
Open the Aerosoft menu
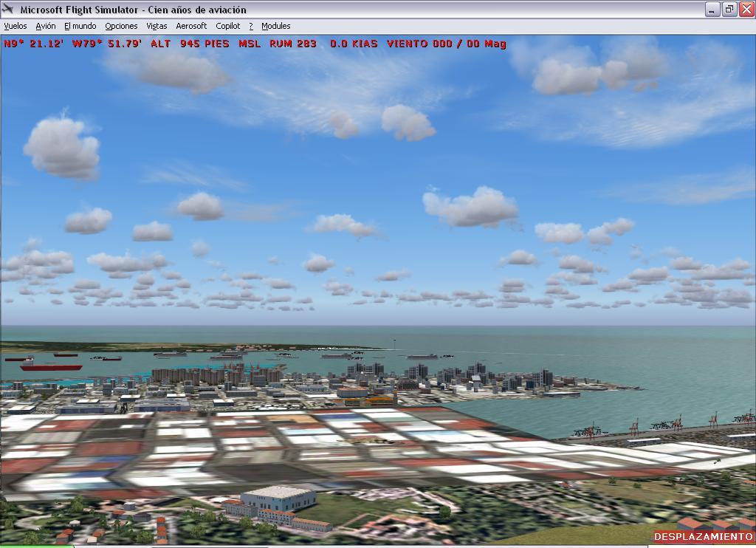(x=191, y=26)
